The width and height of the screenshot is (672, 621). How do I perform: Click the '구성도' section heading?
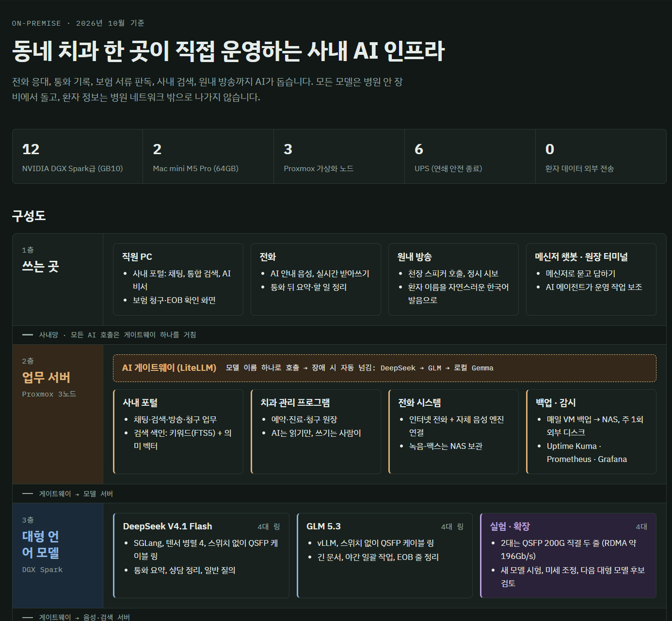coord(29,216)
